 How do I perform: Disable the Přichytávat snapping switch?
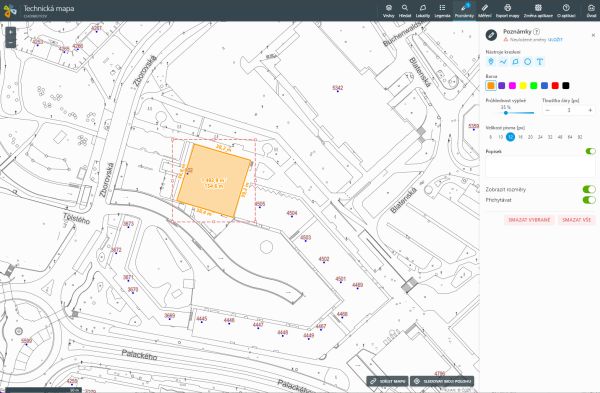click(589, 200)
